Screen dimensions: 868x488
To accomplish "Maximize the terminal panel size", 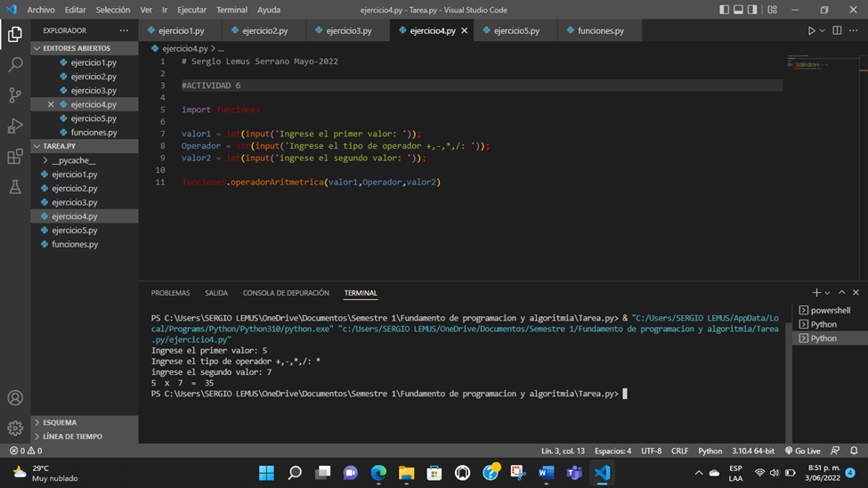I will coord(841,292).
